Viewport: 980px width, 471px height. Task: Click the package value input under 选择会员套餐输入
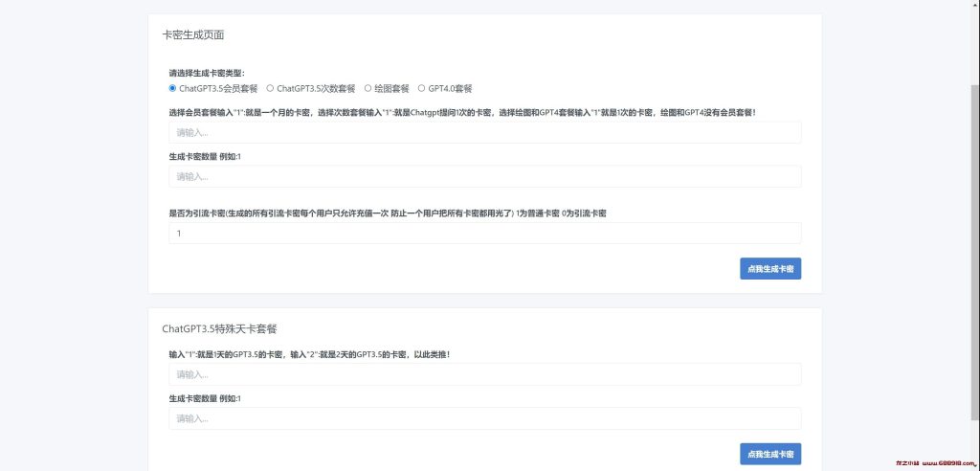485,133
